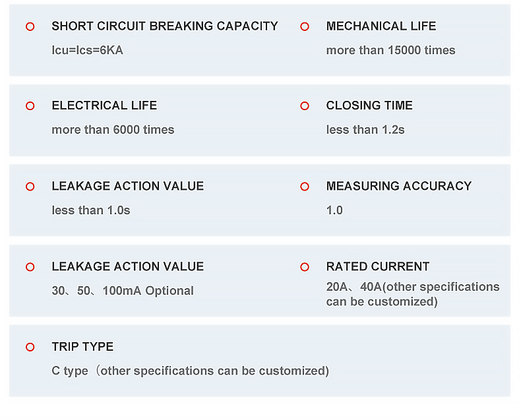
Task: Select the CLOSING TIME heading
Action: coord(369,105)
